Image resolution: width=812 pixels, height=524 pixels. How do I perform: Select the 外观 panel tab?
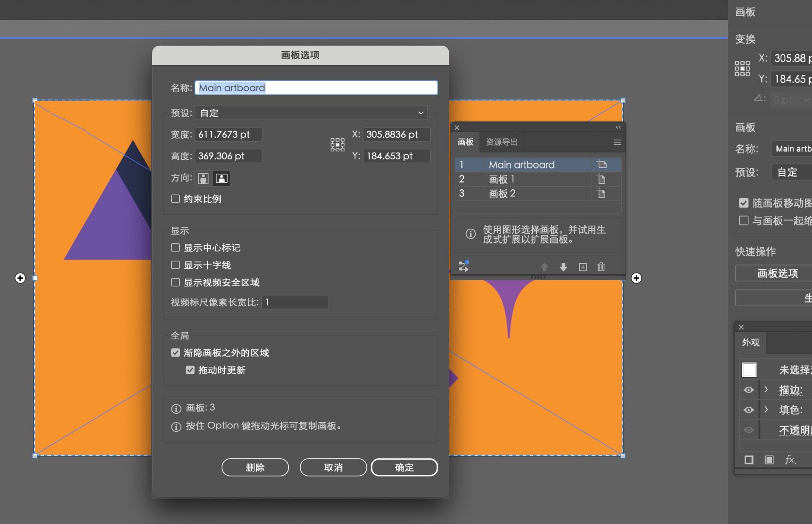[x=751, y=342]
